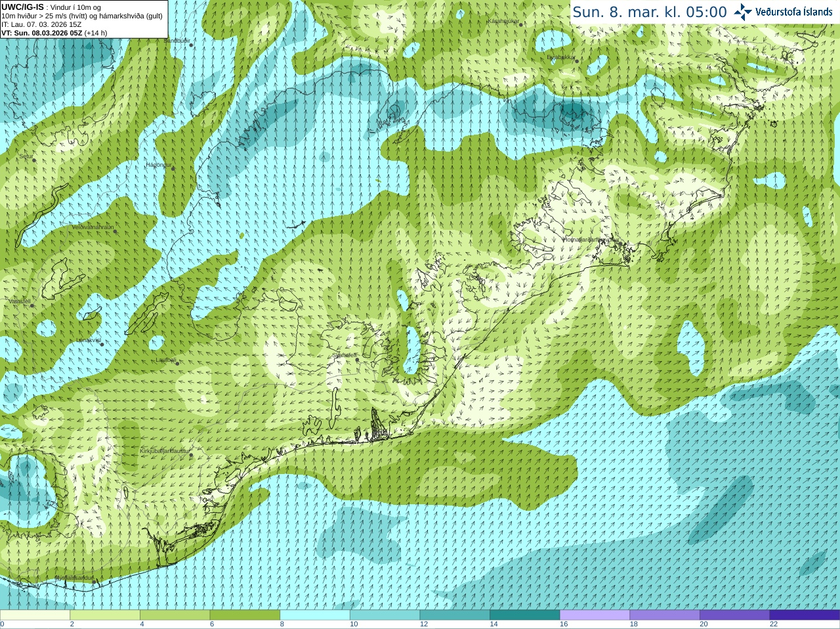Click the legend tick value 22
This screenshot has width=840, height=629.
coord(774,624)
